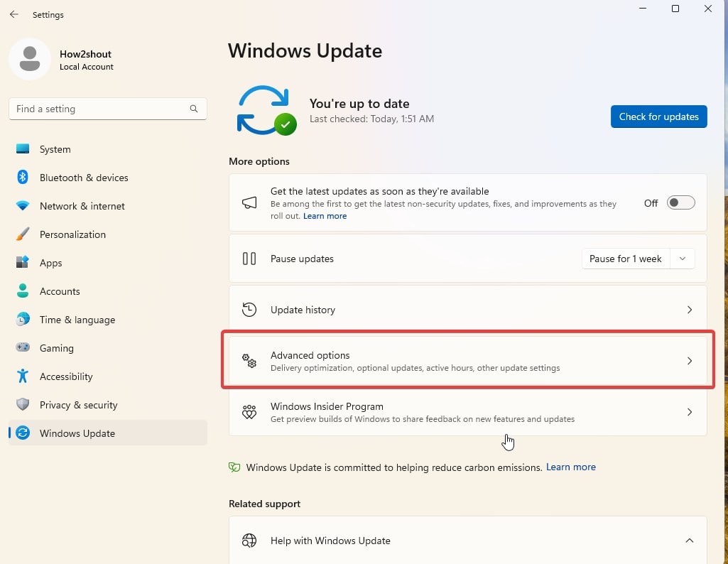Collapse the Help with Windows Update section
The image size is (728, 564).
(689, 541)
